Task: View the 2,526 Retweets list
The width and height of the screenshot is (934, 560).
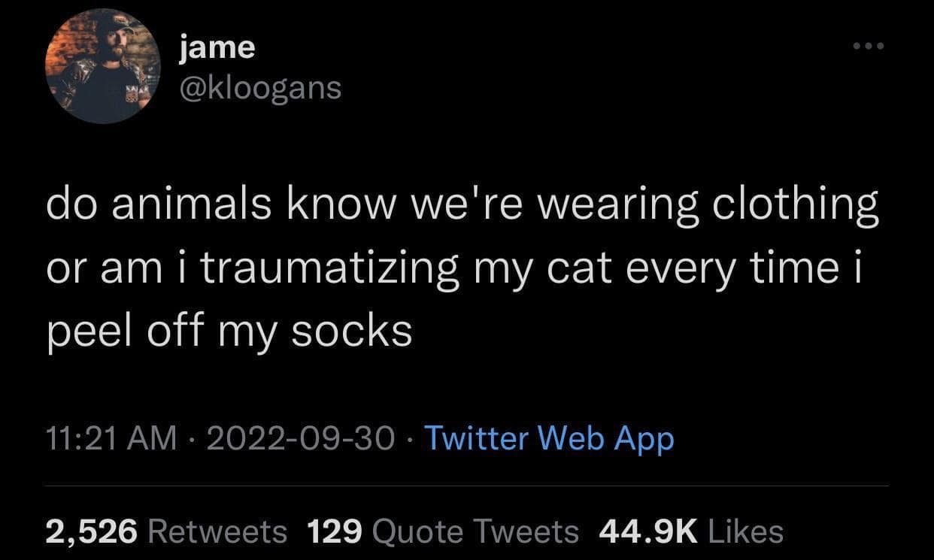Action: click(x=165, y=531)
